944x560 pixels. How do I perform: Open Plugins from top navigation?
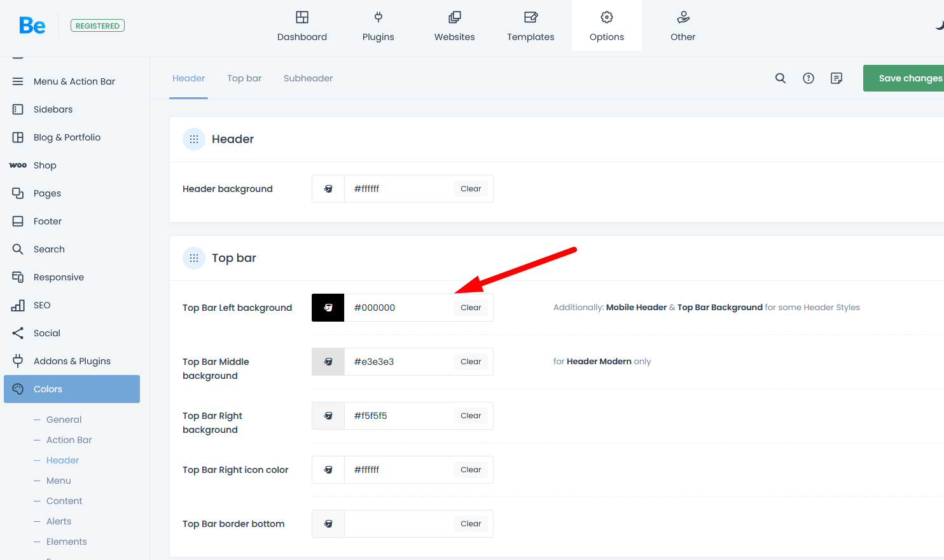[x=378, y=26]
